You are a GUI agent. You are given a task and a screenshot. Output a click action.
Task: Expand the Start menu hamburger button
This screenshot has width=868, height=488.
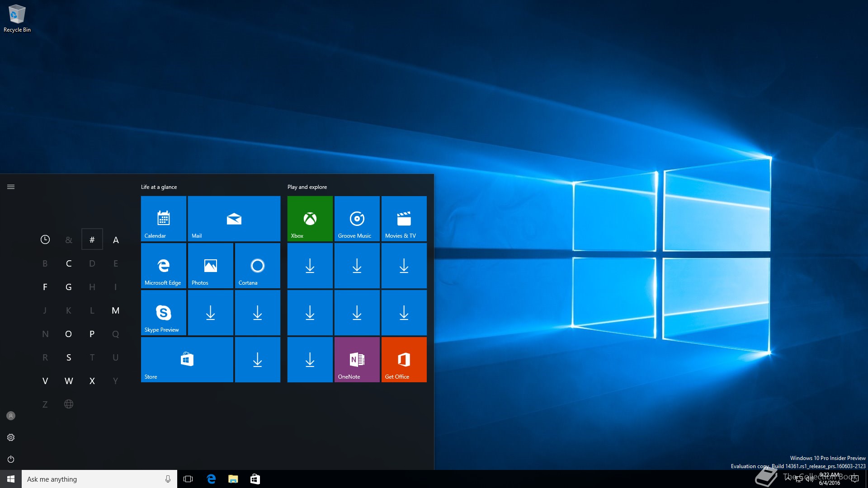pyautogui.click(x=11, y=187)
